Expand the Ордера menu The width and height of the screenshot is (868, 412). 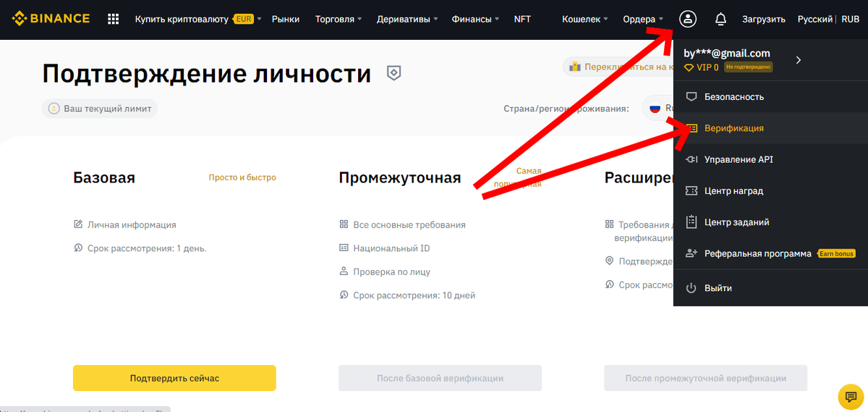[x=643, y=19]
